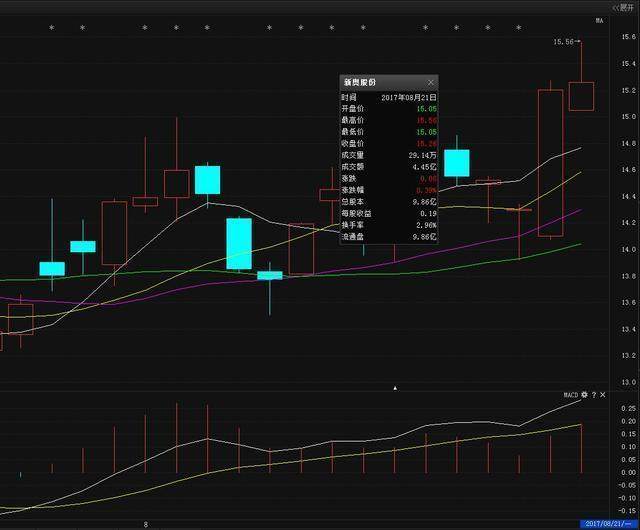Close the MACD indicator panel
Image resolution: width=640 pixels, height=530 pixels.
click(x=605, y=396)
